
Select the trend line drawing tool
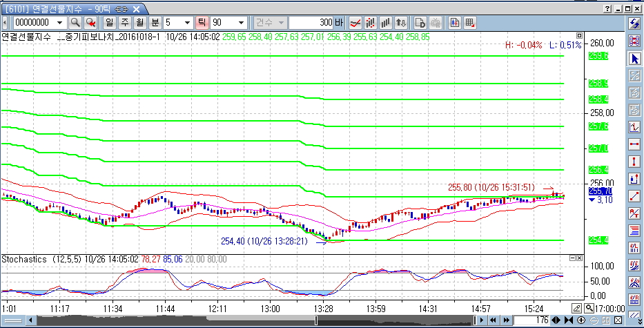pos(634,195)
